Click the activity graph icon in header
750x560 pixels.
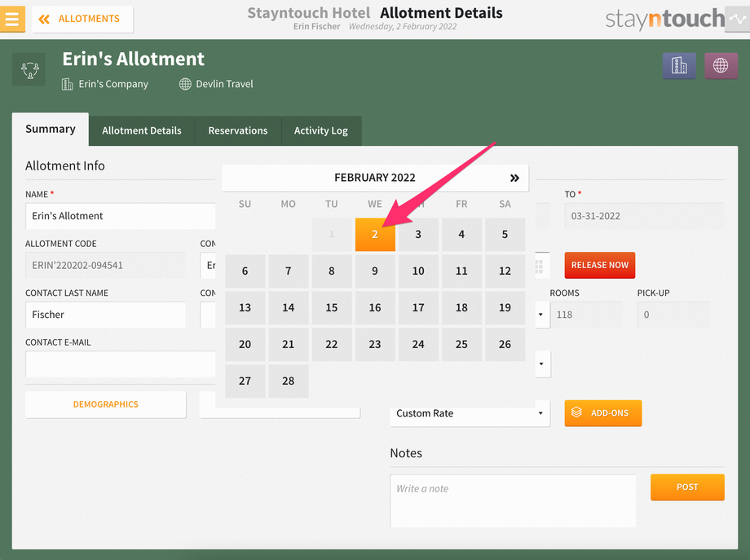coord(737,19)
